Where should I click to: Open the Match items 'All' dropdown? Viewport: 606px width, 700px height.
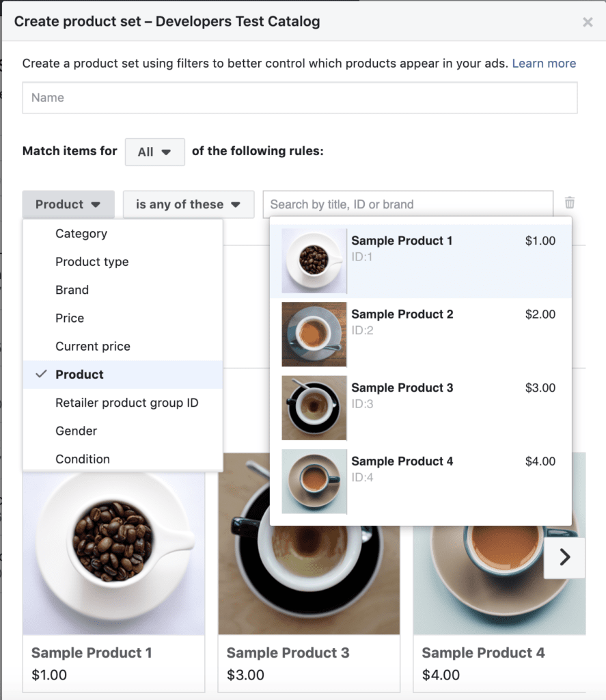154,152
